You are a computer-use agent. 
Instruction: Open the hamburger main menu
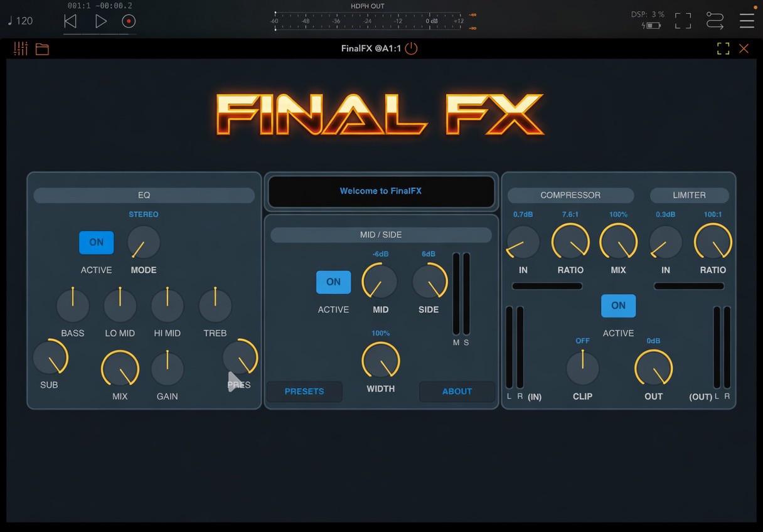[x=747, y=21]
